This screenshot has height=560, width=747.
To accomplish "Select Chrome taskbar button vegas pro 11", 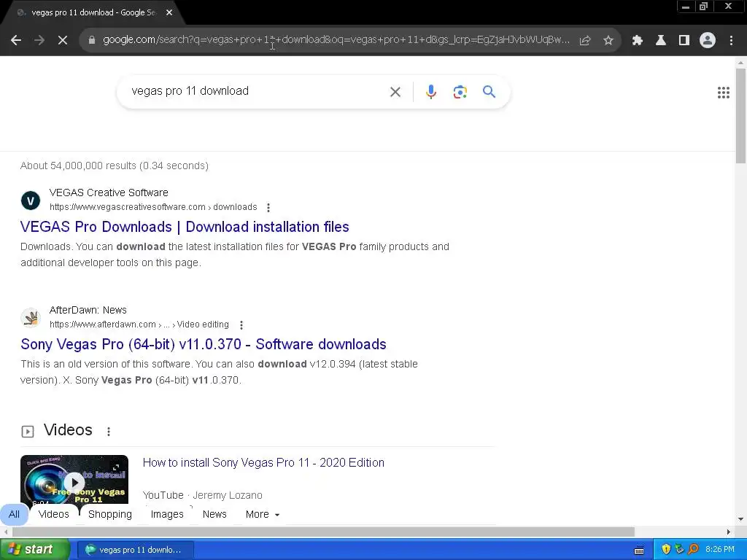I will pyautogui.click(x=135, y=550).
